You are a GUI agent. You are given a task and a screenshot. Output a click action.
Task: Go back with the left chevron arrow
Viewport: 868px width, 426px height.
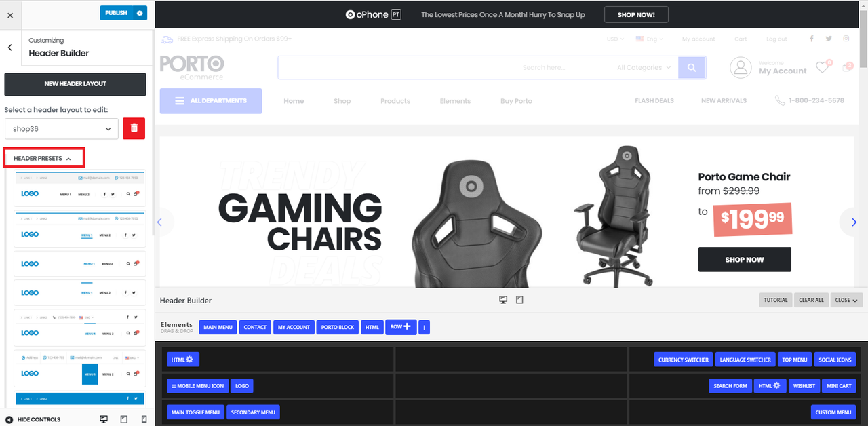coord(10,47)
